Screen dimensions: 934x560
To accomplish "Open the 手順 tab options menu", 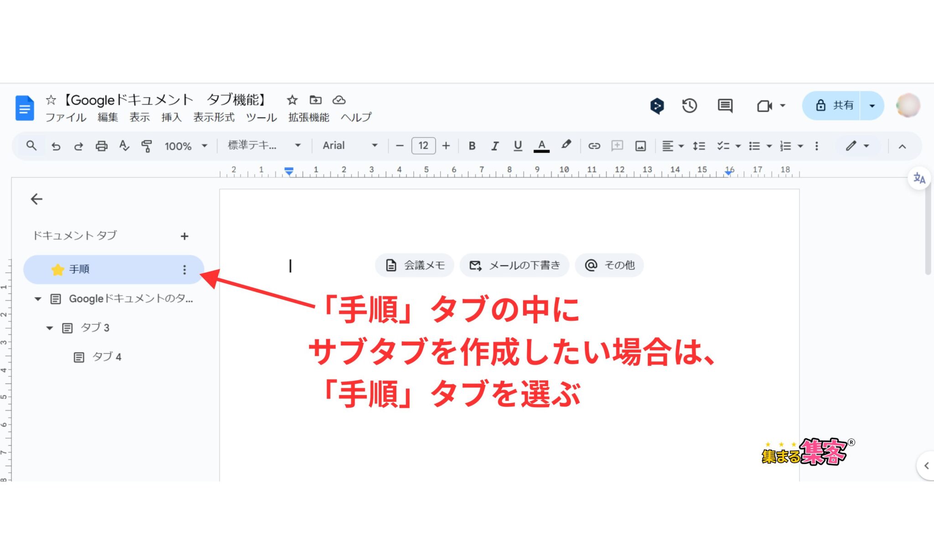I will click(184, 270).
